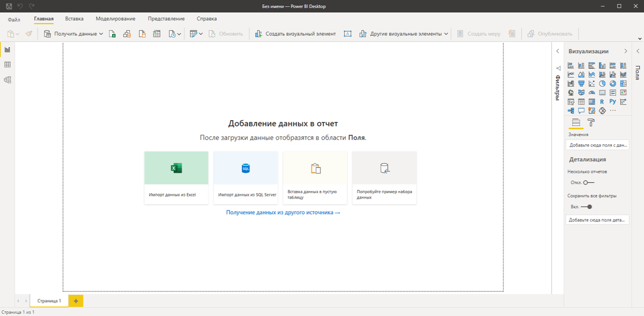Select the card (123) visualization
Screen dimensions: 644x316
[602, 93]
